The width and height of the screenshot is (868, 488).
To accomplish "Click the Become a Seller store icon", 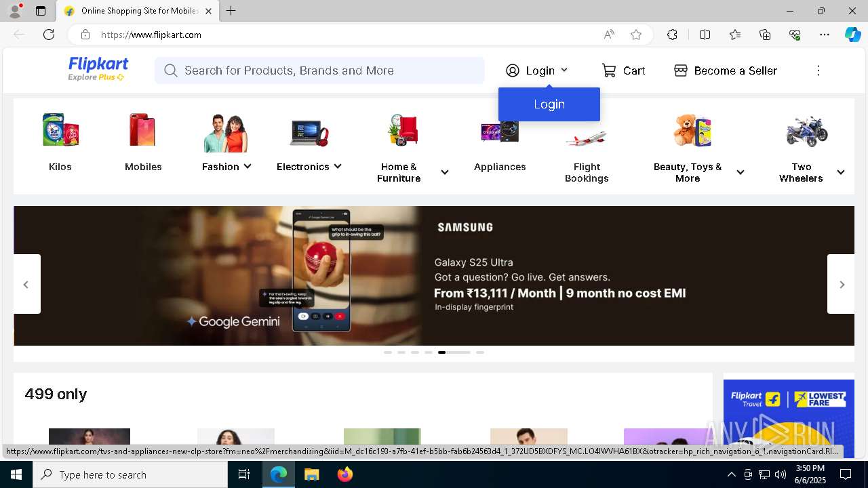I will coord(681,70).
